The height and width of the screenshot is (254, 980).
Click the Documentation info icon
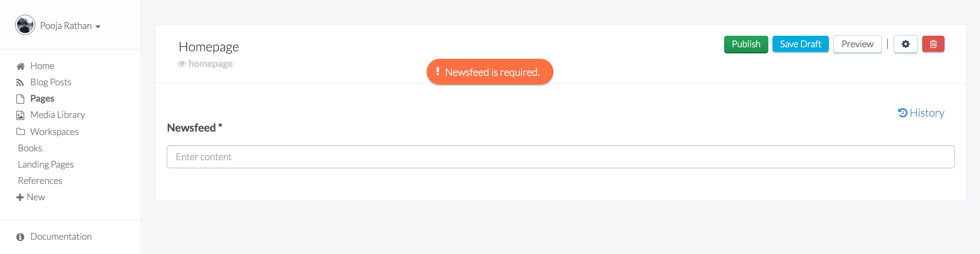coord(20,237)
